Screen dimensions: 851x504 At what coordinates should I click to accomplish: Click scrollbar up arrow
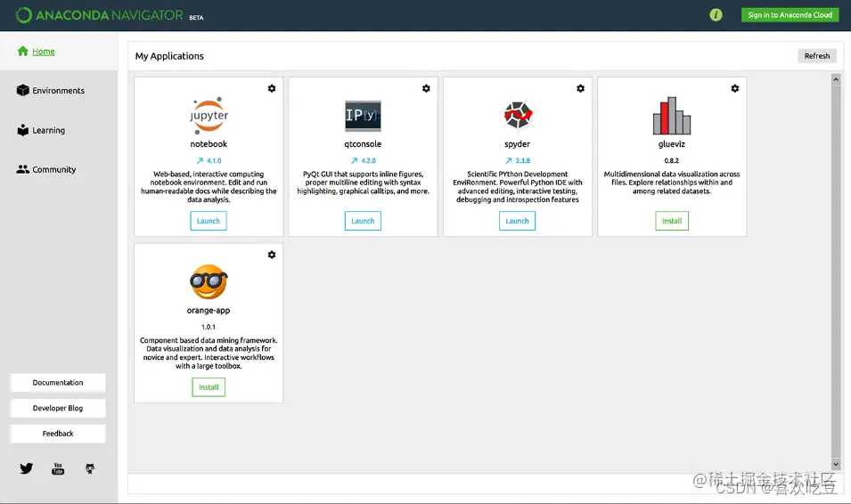click(836, 80)
